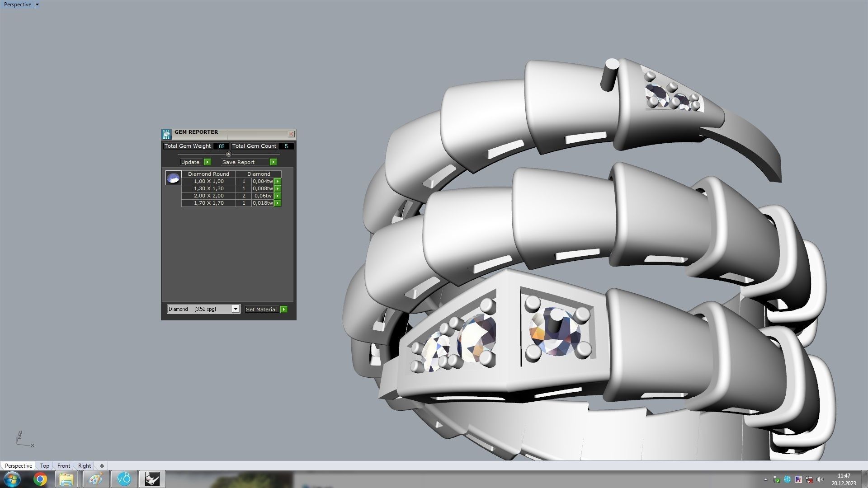Viewport: 868px width, 488px height.
Task: Select the 1,70 X 1,70 size cell
Action: click(x=208, y=203)
